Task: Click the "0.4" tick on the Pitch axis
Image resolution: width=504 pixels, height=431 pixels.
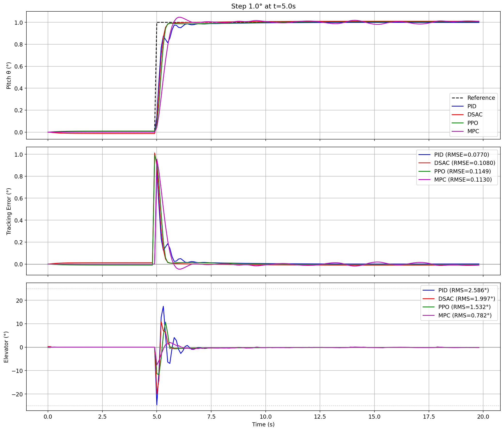Action: 19,89
